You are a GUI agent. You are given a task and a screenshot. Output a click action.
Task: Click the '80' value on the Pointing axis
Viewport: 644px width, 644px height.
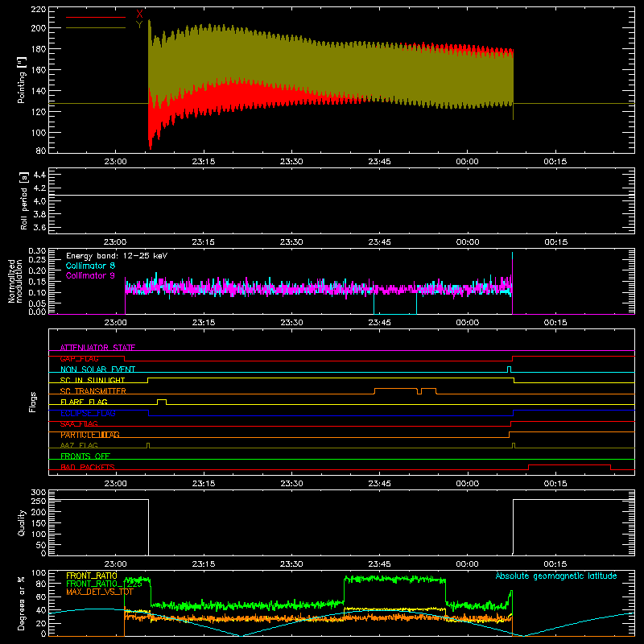41,151
